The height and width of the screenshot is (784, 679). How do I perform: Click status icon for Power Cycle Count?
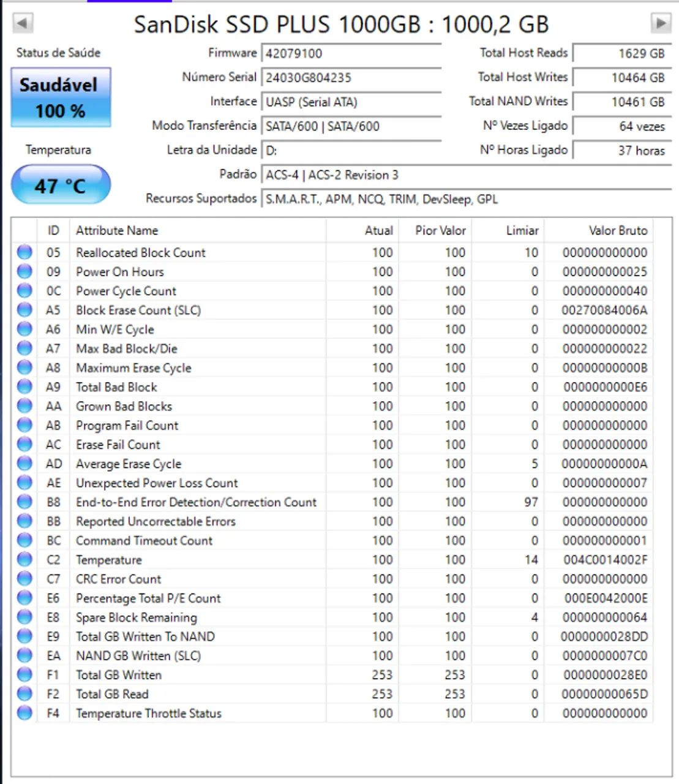tap(24, 290)
